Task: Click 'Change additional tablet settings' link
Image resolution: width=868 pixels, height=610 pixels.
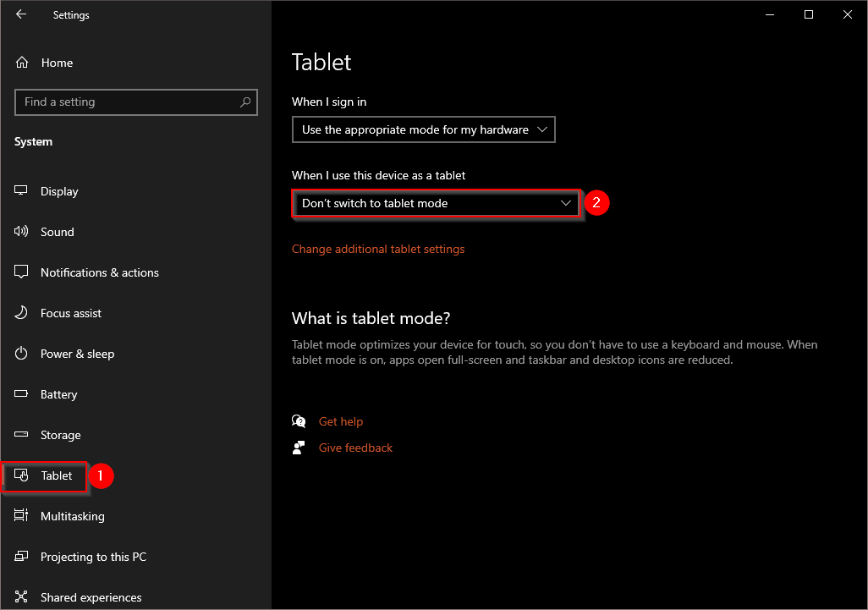Action: [x=378, y=249]
